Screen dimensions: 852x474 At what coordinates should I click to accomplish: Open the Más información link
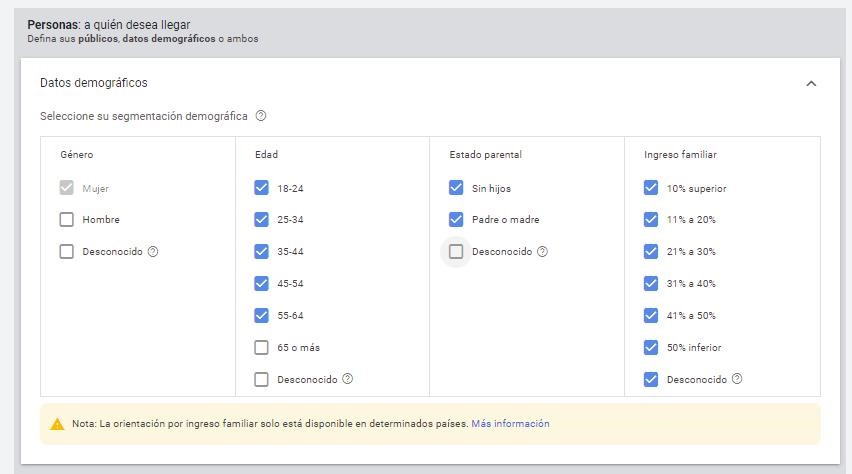[x=510, y=424]
